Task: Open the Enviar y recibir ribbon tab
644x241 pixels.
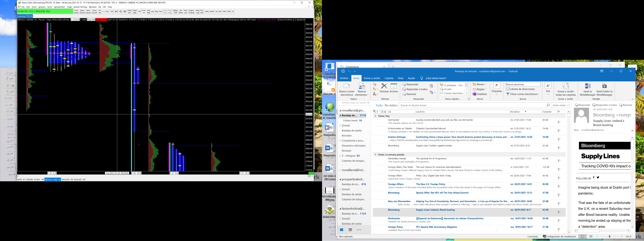Action: pyautogui.click(x=372, y=78)
